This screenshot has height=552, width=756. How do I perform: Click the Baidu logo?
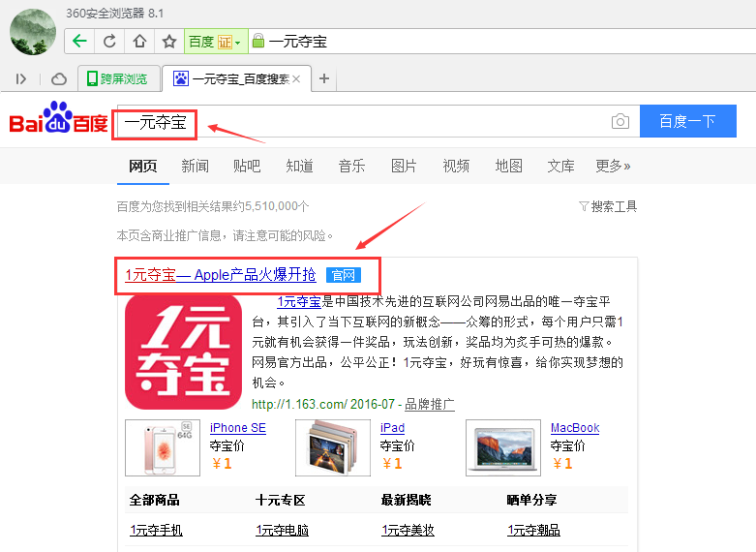58,117
